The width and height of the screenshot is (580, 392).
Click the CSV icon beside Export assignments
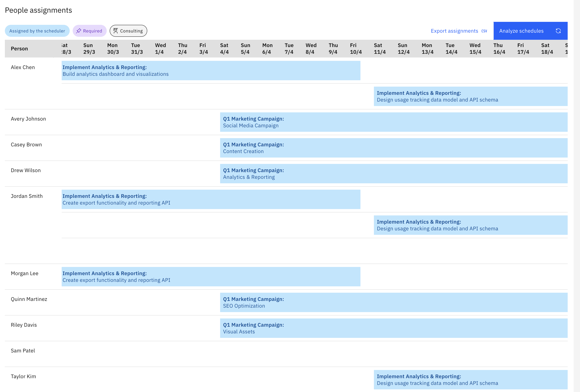(484, 31)
